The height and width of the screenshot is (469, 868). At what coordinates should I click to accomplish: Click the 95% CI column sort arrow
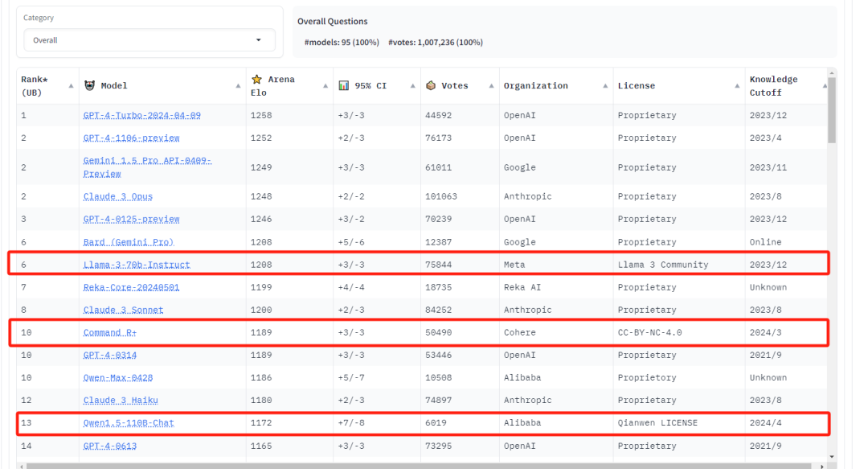coord(411,86)
